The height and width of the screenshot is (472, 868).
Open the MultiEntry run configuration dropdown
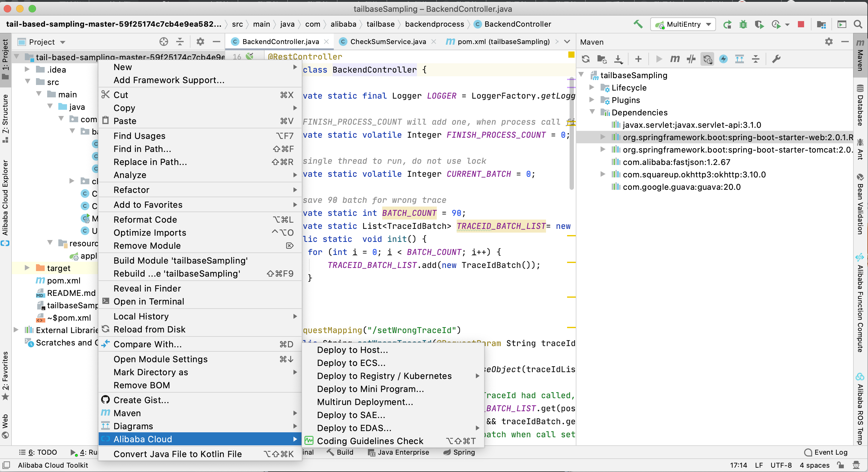point(683,24)
